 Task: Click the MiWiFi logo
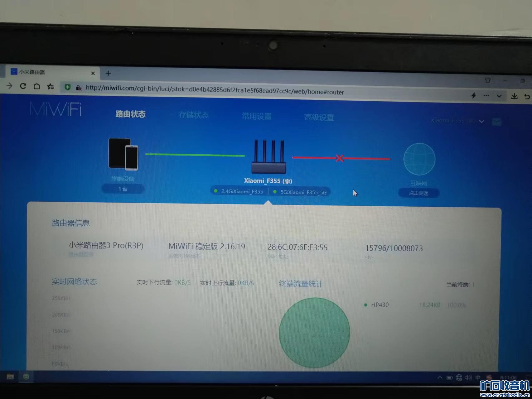(56, 109)
